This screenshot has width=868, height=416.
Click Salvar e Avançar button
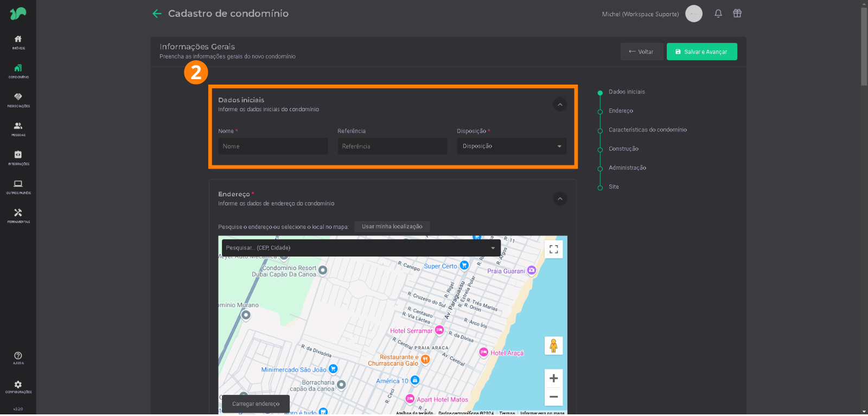coord(702,52)
